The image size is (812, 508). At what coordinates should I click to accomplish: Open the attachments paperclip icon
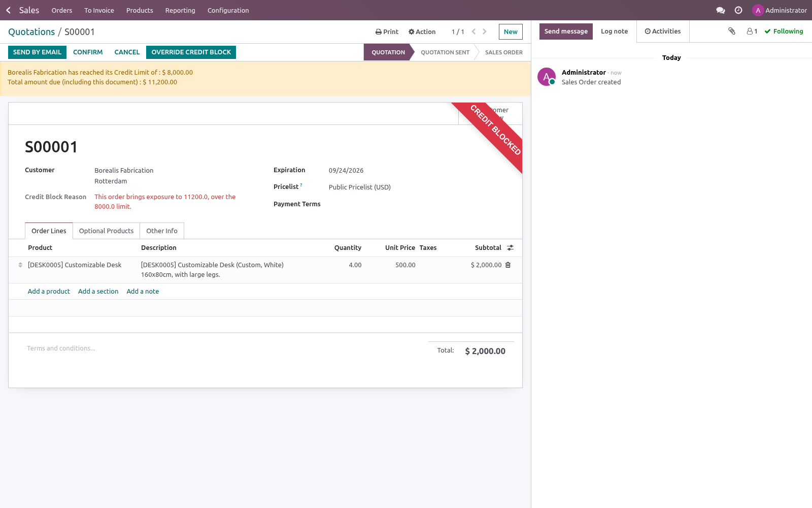732,31
